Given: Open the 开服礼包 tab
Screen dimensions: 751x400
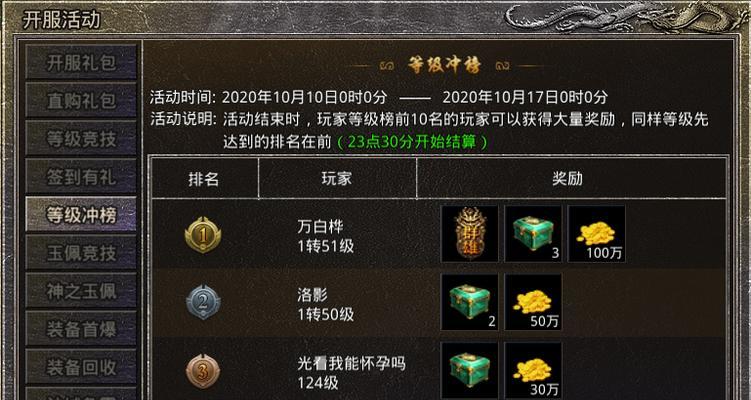Looking at the screenshot, I should (81, 62).
